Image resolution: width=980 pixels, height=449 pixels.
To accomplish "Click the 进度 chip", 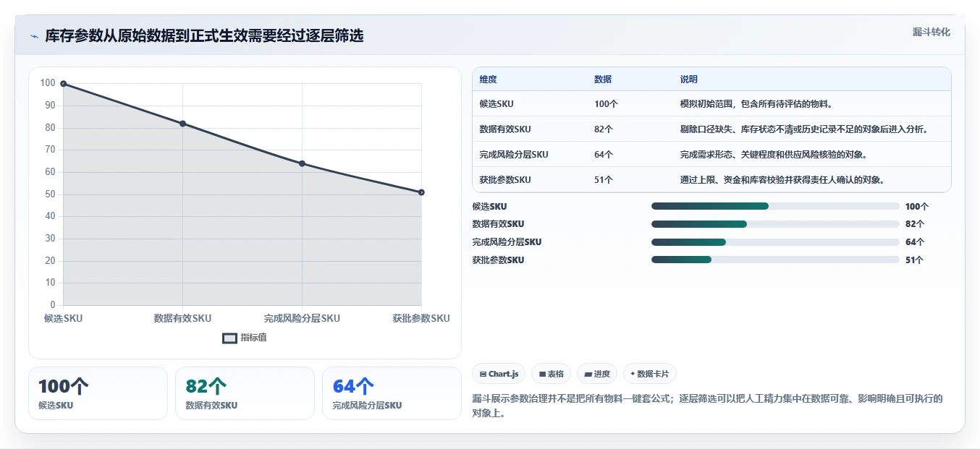I will 597,374.
